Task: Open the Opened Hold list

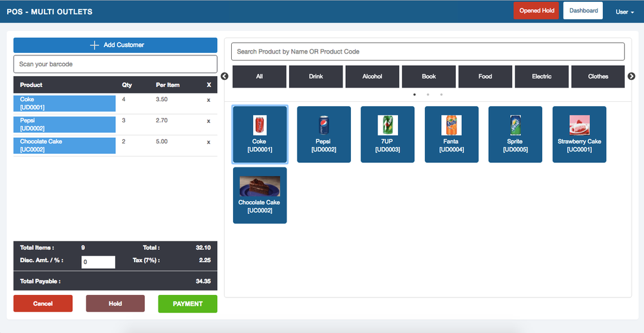Action: 536,11
